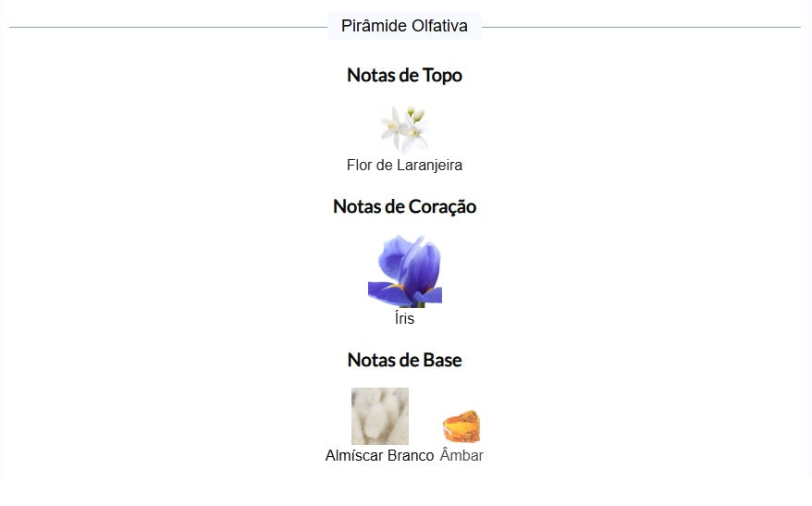Click the orange amber stone image

[x=461, y=426]
